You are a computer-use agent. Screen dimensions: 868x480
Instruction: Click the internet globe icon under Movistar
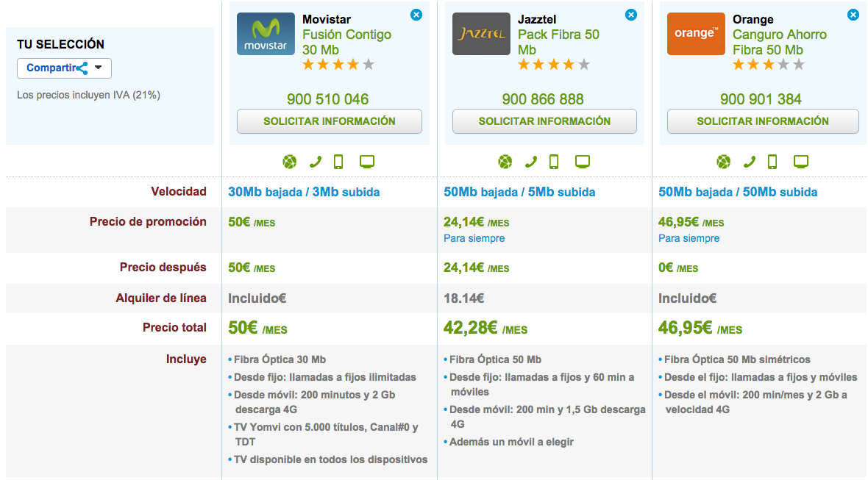click(x=290, y=162)
